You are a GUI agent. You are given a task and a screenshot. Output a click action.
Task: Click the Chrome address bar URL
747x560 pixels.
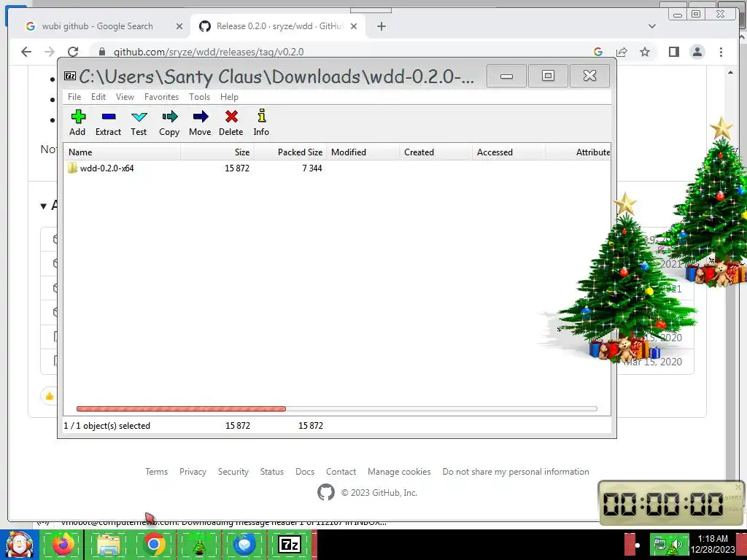pos(209,52)
